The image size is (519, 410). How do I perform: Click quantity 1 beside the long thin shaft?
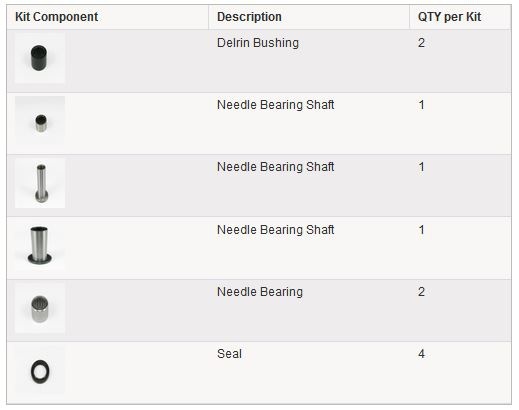pyautogui.click(x=421, y=167)
